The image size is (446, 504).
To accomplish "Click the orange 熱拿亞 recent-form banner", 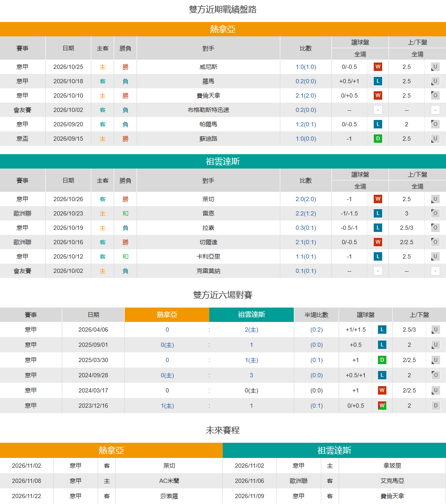I will click(223, 29).
